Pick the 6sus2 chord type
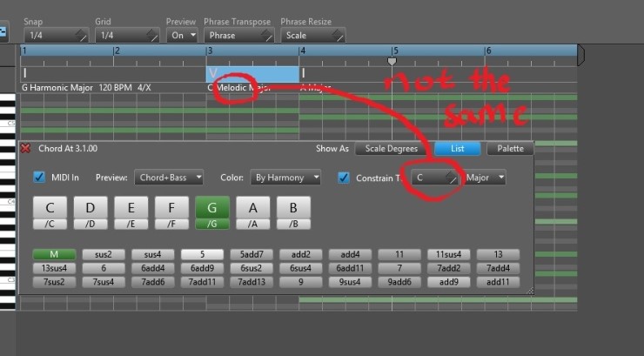644x356 pixels. [252, 268]
